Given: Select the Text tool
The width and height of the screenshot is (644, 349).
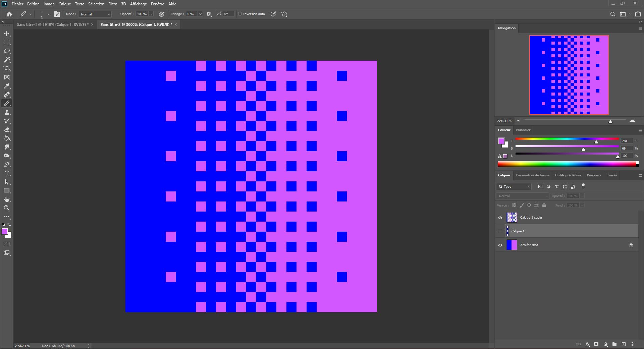Looking at the screenshot, I should pyautogui.click(x=7, y=173).
